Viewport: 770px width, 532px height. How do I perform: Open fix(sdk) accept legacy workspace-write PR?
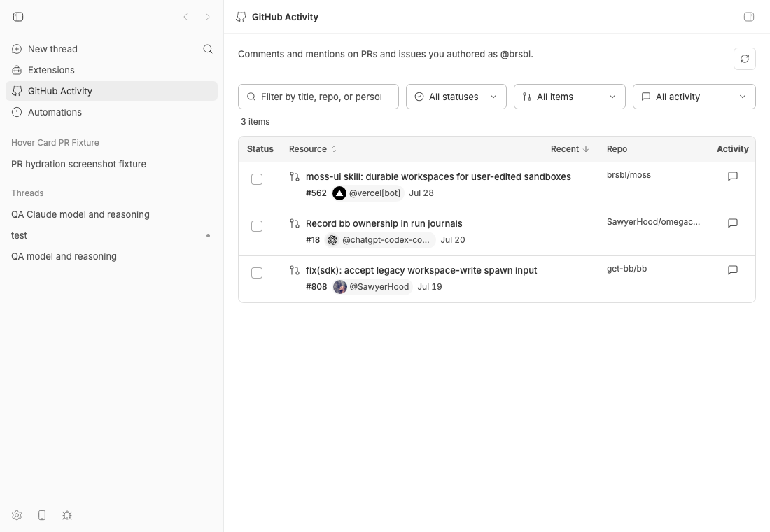pos(421,270)
